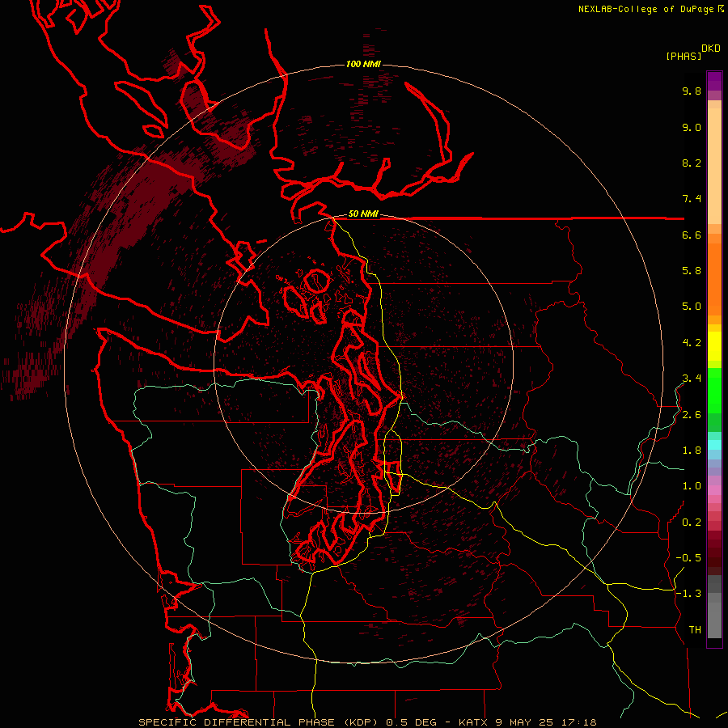Click the 5.0 legend value
This screenshot has height=728, width=728.
click(x=692, y=307)
